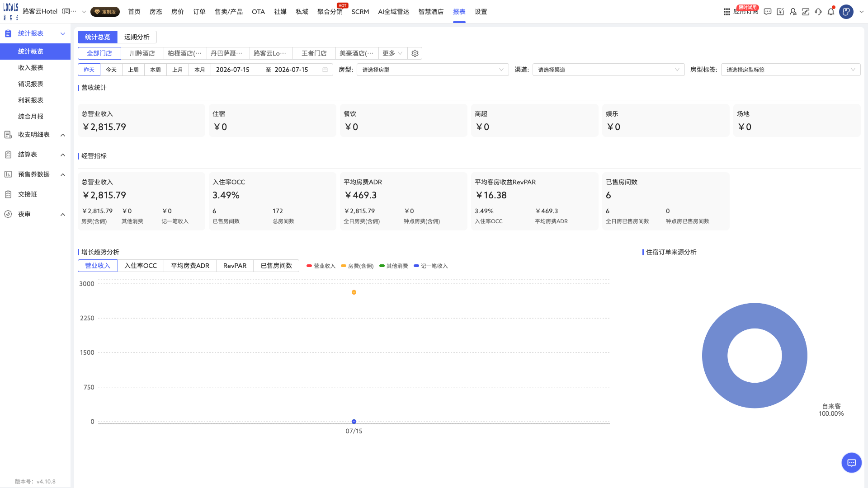Click the LOCALS logo
Screen dimensions: 868x488
tap(11, 12)
